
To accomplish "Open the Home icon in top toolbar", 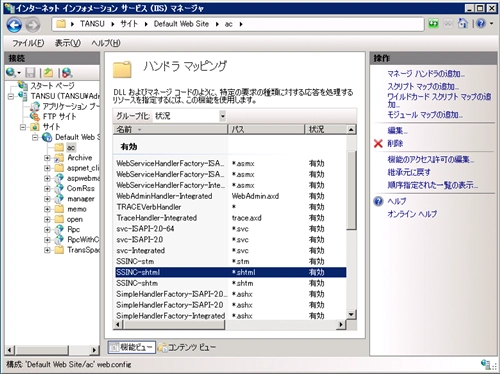I will 463,23.
